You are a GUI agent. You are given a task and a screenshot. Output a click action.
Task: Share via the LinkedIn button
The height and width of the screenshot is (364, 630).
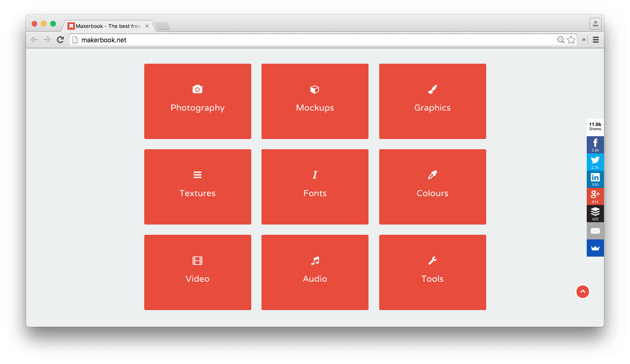click(x=595, y=179)
